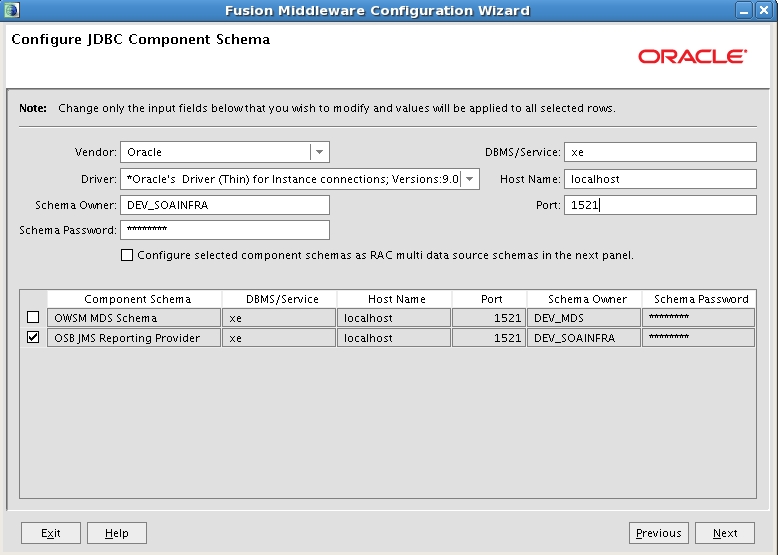Click the Schema Owner column header
778x555 pixels.
584,299
